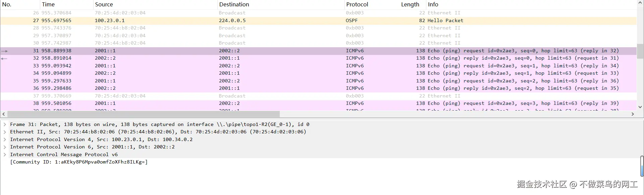
Task: Click destination 224.0.0.5 in packet 27
Action: click(232, 20)
